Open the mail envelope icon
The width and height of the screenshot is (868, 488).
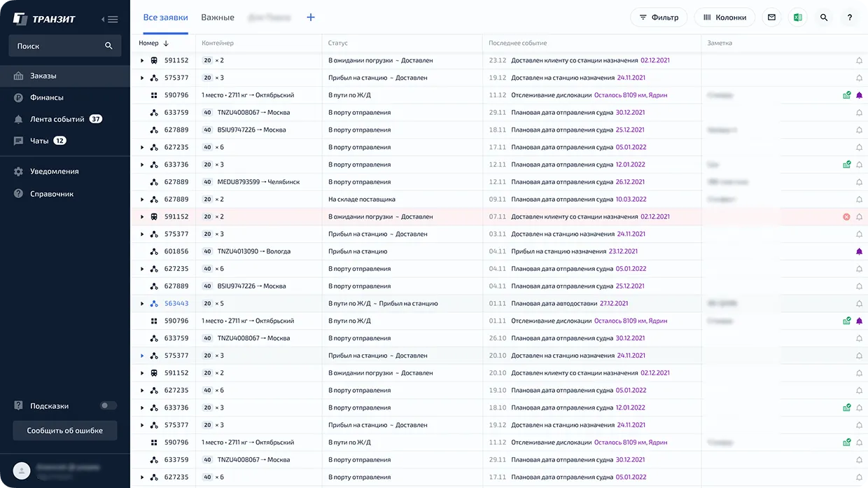[x=771, y=18]
